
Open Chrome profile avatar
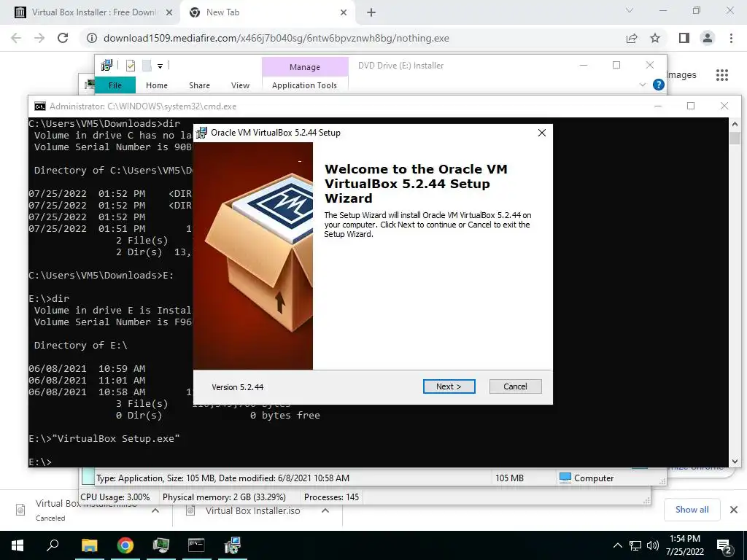click(x=708, y=38)
